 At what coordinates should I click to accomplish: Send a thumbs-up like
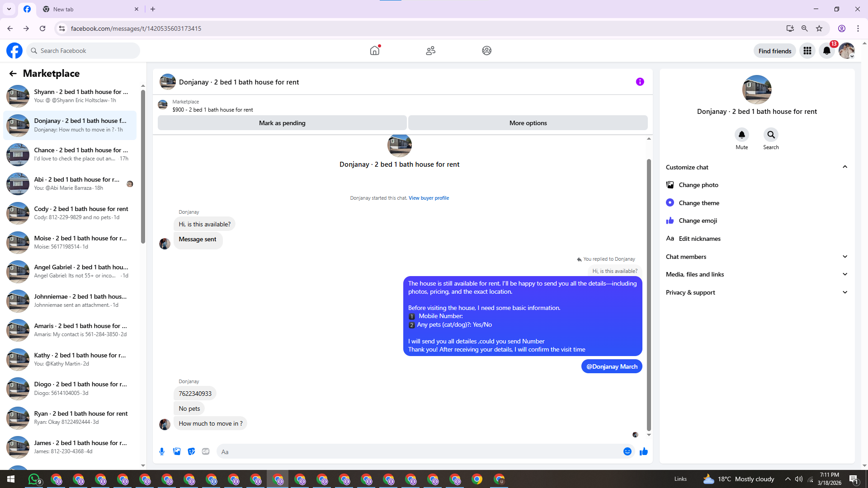[x=644, y=451]
